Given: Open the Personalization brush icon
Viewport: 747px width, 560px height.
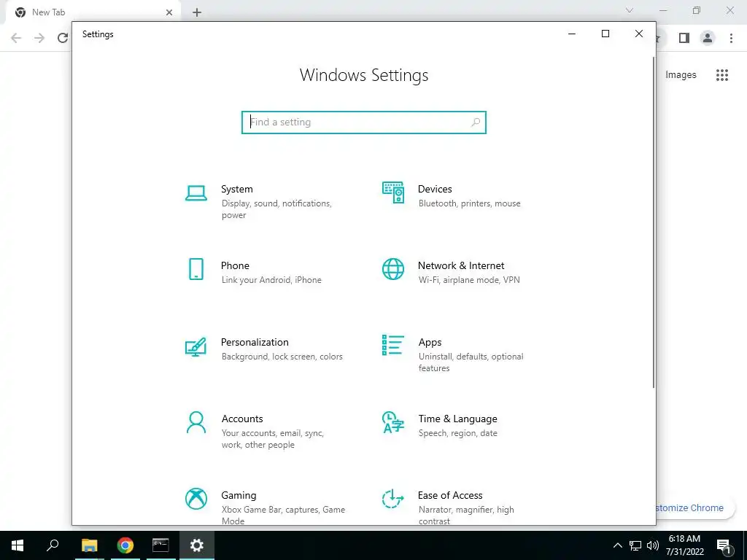Looking at the screenshot, I should pyautogui.click(x=196, y=346).
